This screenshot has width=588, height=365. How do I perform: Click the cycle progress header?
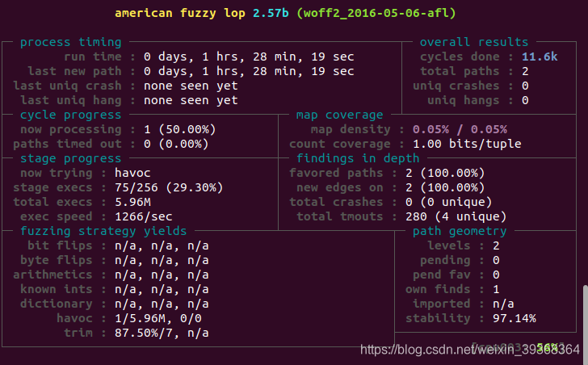(71, 115)
